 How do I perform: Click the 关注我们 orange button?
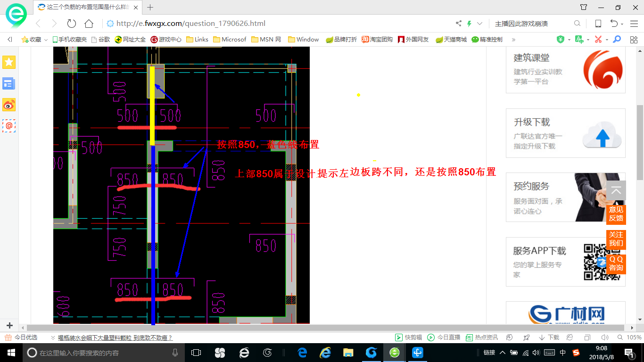[x=616, y=239]
